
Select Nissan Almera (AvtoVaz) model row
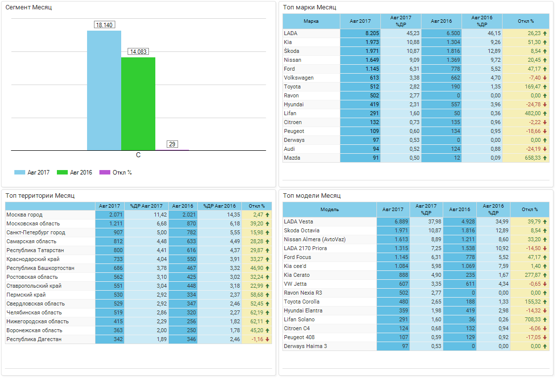point(416,240)
